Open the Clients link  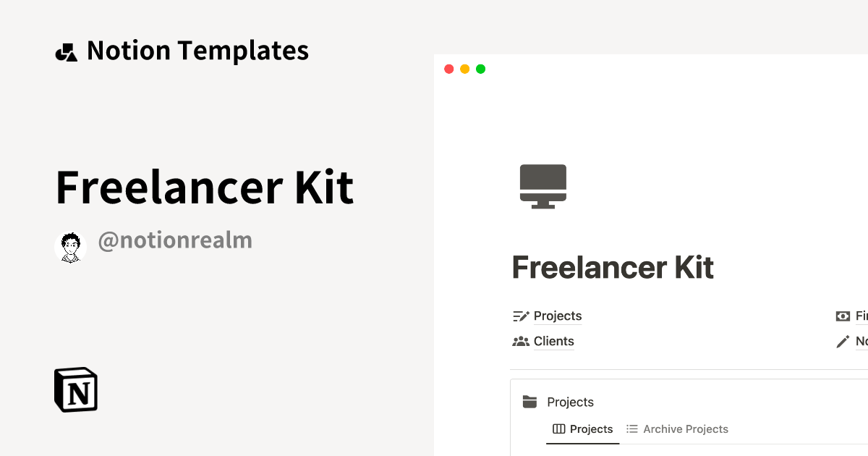point(553,341)
